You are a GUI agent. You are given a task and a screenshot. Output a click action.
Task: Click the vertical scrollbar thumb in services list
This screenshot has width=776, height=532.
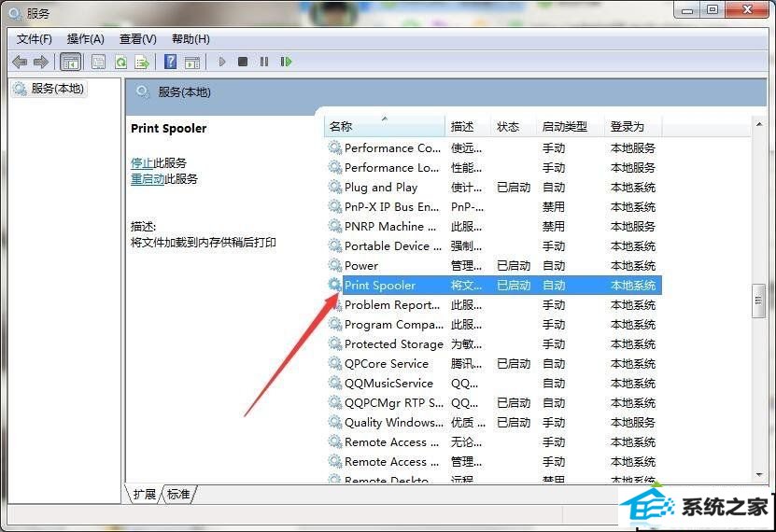tap(759, 299)
